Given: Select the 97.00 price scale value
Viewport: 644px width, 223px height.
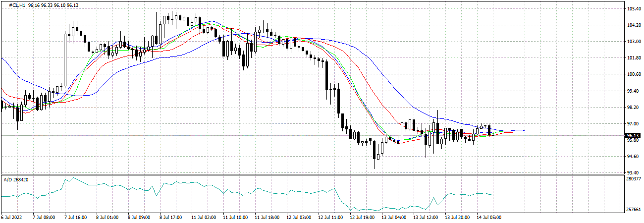Looking at the screenshot, I should 632,123.
